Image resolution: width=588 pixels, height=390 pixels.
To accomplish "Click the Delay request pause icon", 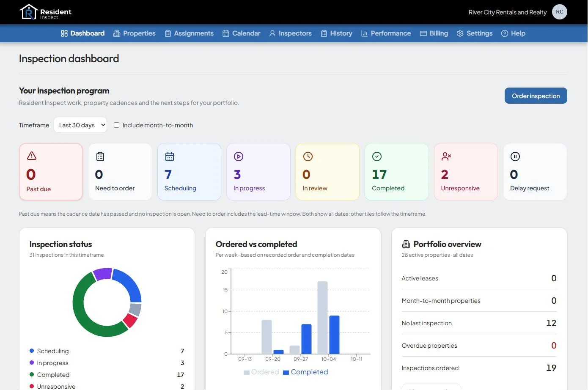I will (x=515, y=157).
